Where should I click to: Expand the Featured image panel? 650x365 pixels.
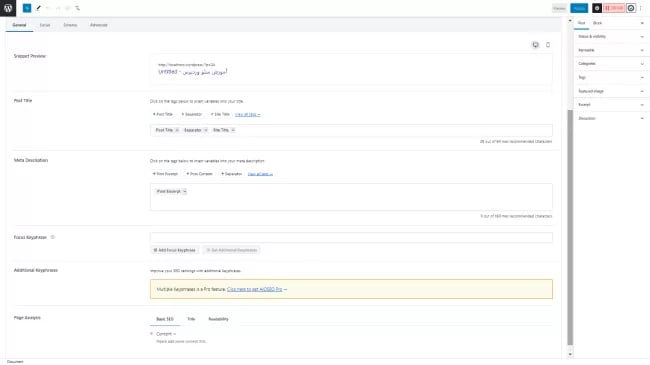pyautogui.click(x=612, y=91)
